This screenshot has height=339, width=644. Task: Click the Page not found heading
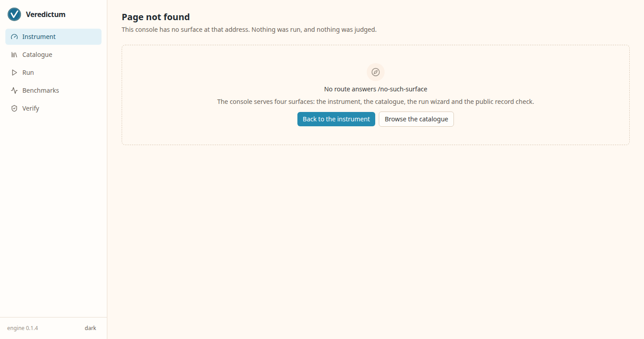tap(156, 17)
